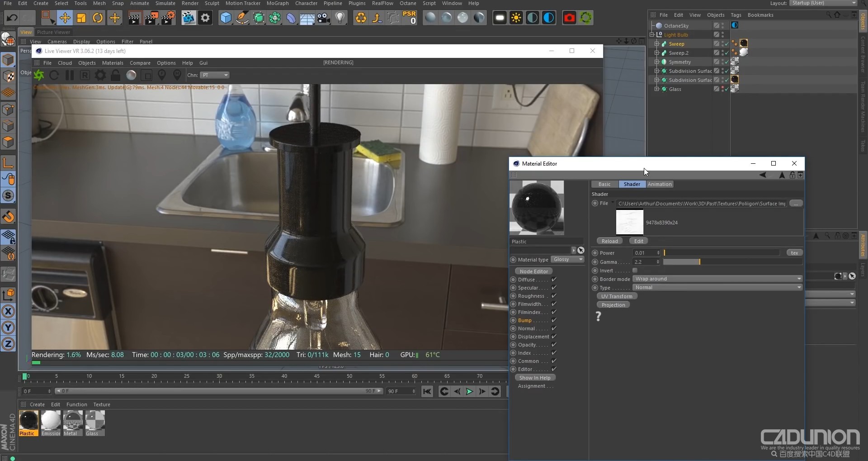The height and width of the screenshot is (461, 868).
Task: Click the shader texture preview thumbnail
Action: [629, 222]
